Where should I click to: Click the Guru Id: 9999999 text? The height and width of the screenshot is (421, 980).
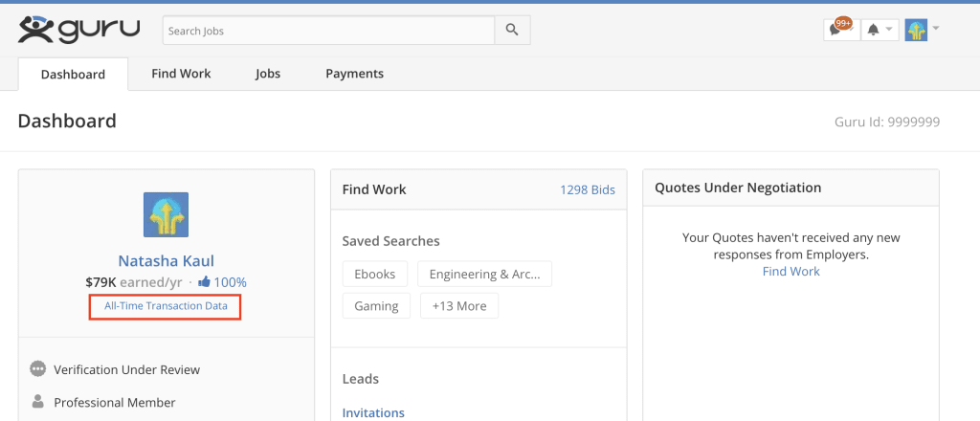887,122
